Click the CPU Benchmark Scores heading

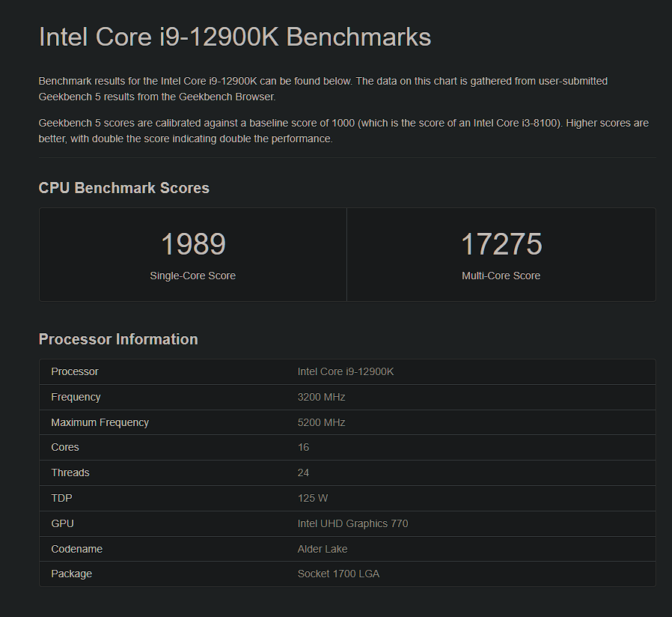124,188
